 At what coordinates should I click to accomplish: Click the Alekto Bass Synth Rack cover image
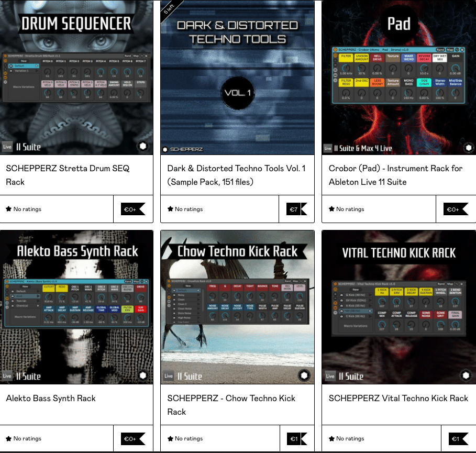(76, 307)
